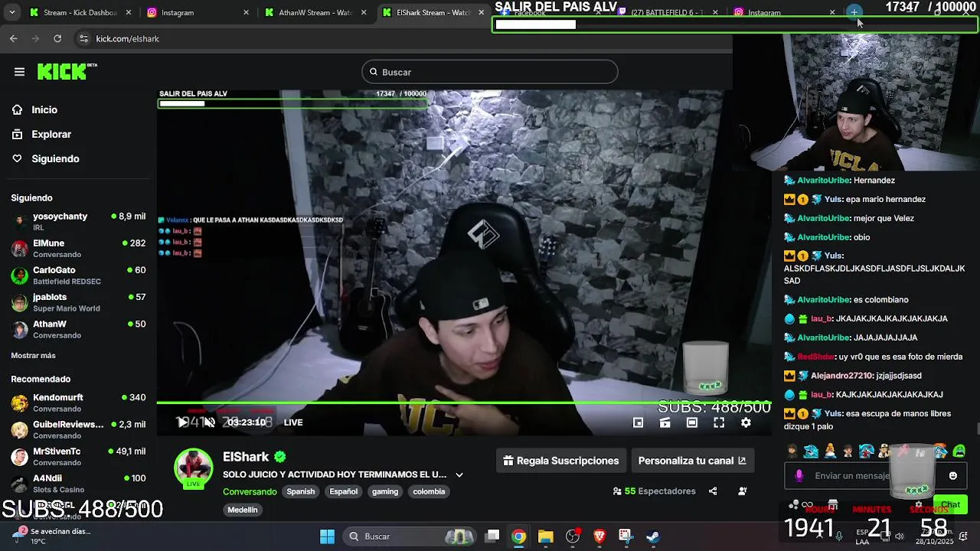Go back in the browser
This screenshot has width=980, height=551.
pos(14,38)
